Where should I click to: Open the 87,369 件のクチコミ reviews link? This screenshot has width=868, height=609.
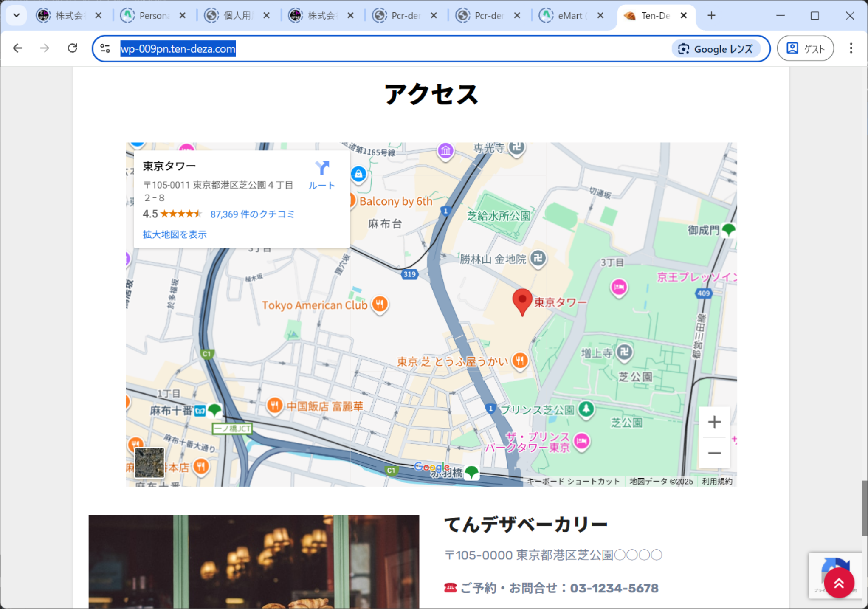point(252,214)
